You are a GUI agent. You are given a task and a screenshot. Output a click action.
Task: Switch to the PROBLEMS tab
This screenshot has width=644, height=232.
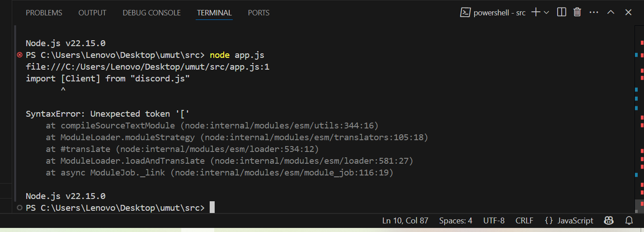[44, 13]
